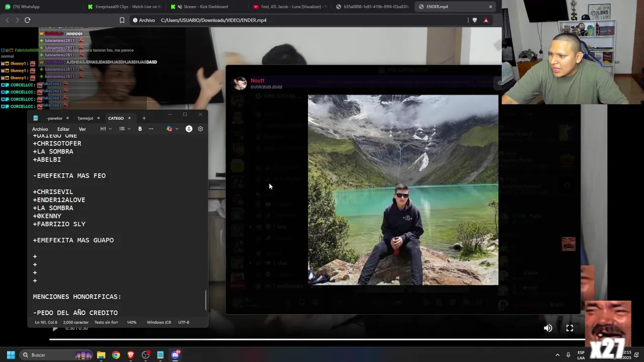
Task: Toggle bold formatting in Notepad
Action: (x=140, y=129)
